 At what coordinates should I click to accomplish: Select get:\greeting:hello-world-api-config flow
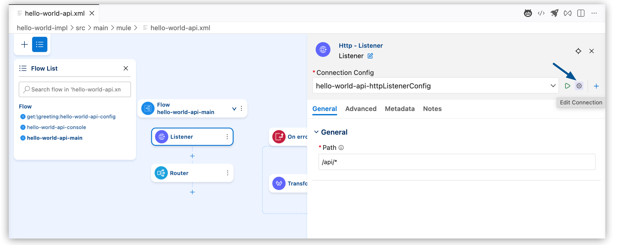[71, 117]
